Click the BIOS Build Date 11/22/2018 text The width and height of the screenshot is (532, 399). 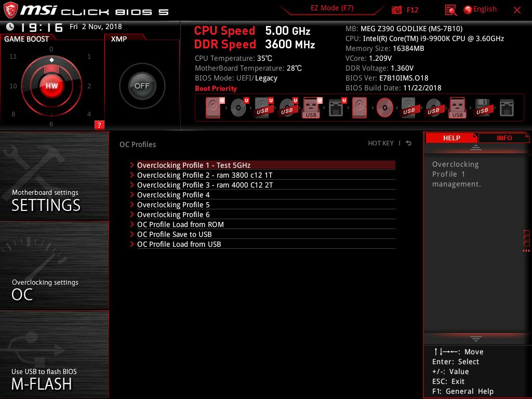(393, 88)
